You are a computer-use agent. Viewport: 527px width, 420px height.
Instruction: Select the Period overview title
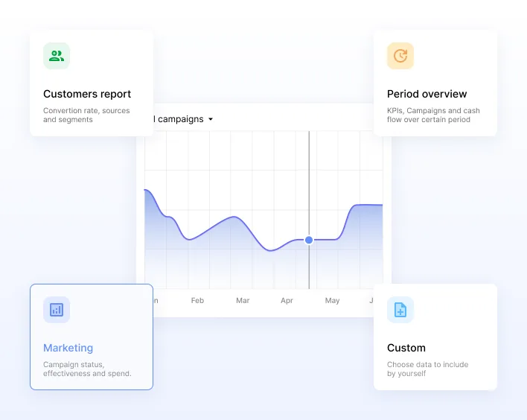pyautogui.click(x=427, y=94)
